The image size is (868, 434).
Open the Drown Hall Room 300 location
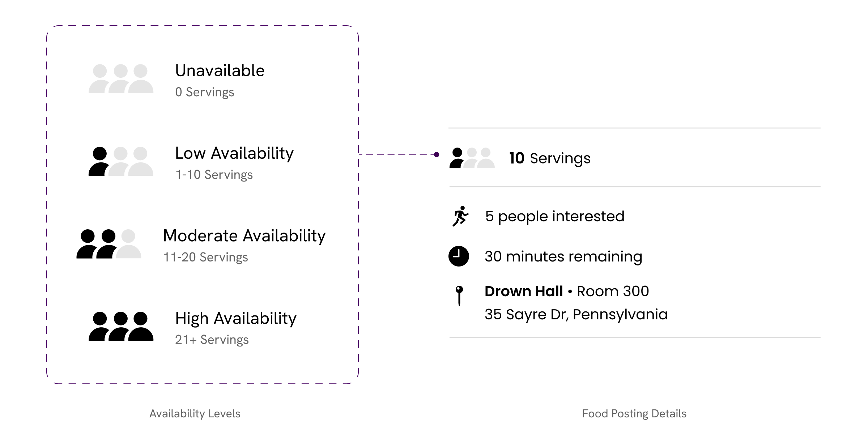pyautogui.click(x=567, y=291)
